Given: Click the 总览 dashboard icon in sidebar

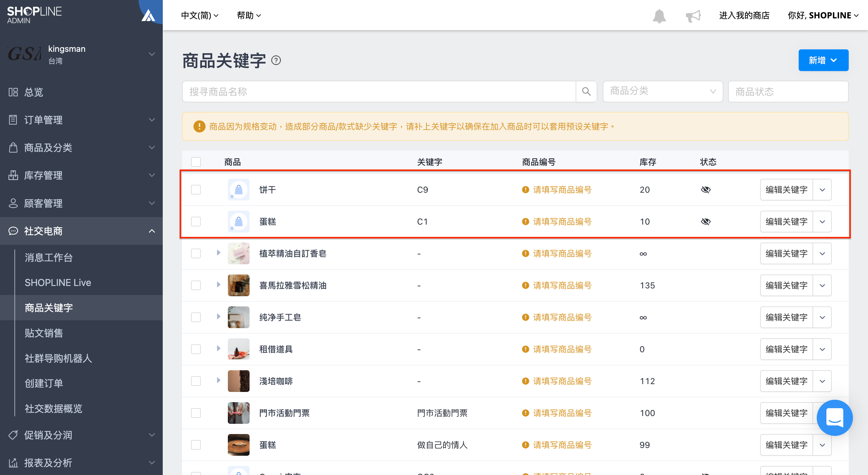Looking at the screenshot, I should coord(13,92).
